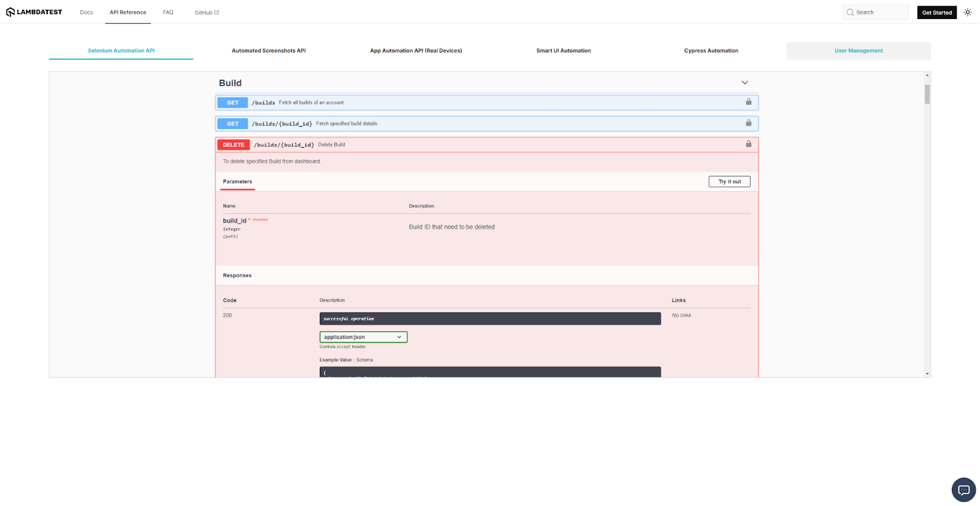Click 'Fetch all builds of an account' description
This screenshot has height=506, width=980.
click(x=312, y=103)
